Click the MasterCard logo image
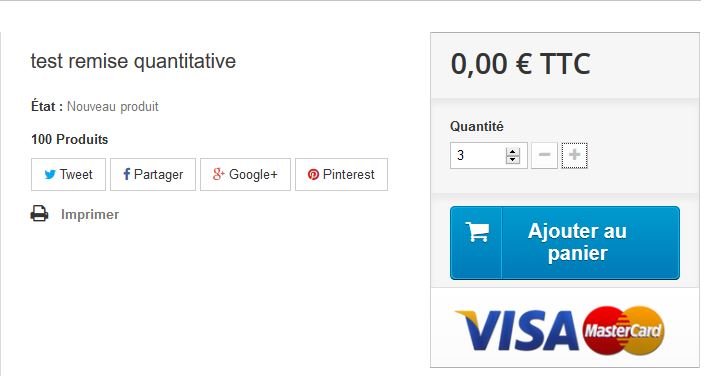This screenshot has height=376, width=713. pos(623,331)
